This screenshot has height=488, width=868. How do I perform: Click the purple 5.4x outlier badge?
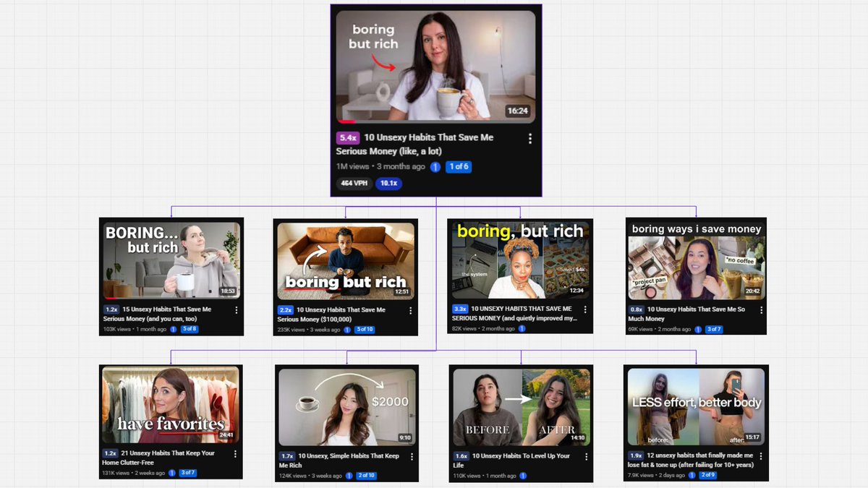347,137
